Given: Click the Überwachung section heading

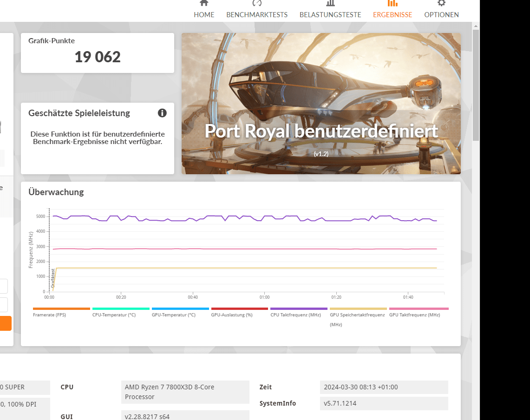Looking at the screenshot, I should tap(56, 192).
